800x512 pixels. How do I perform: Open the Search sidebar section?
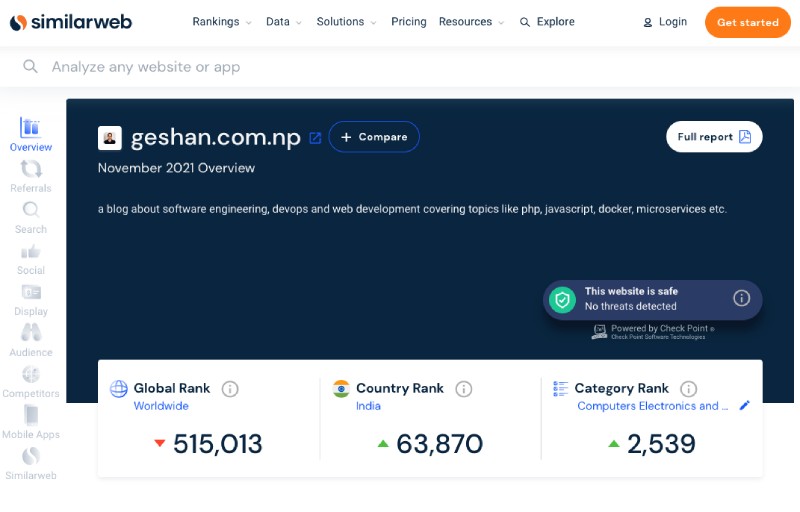click(x=31, y=218)
